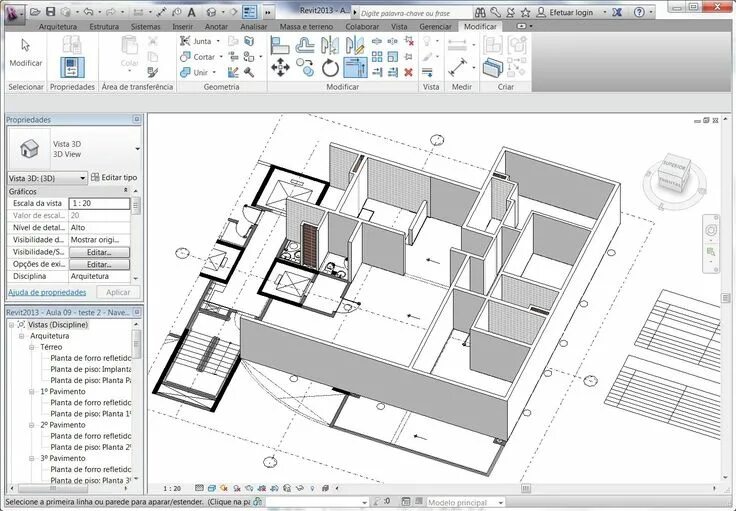Open the Revit application menu button

pos(15,13)
